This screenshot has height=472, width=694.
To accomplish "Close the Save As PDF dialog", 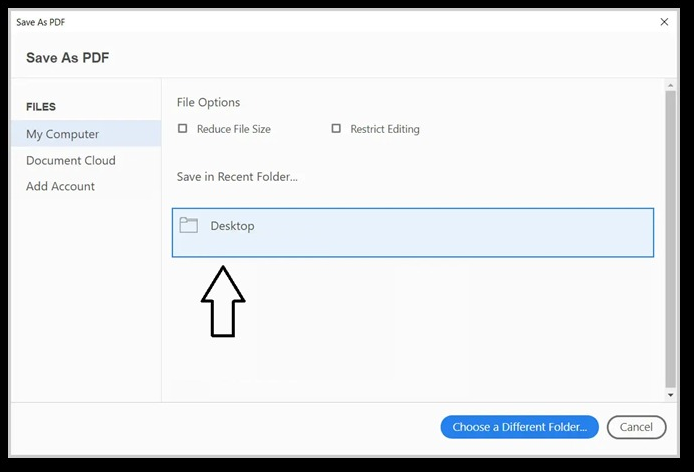I will 664,21.
